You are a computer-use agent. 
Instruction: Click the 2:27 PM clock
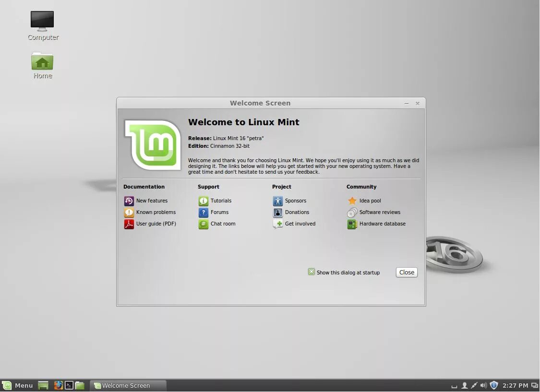tap(515, 385)
